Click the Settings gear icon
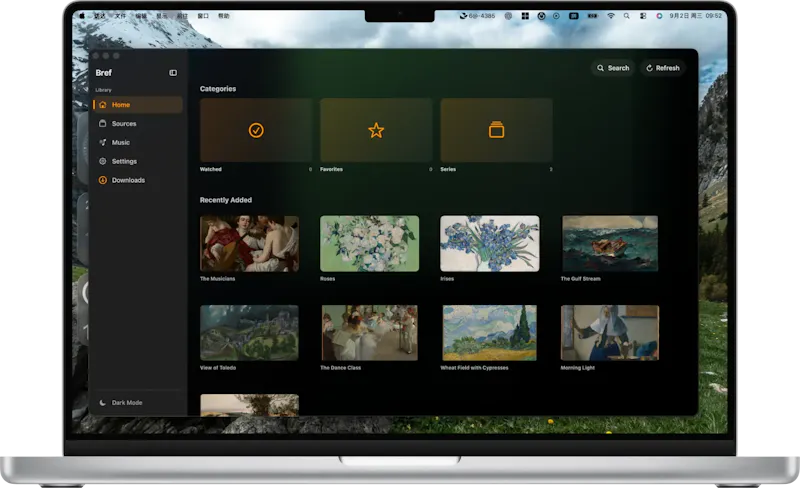 103,161
